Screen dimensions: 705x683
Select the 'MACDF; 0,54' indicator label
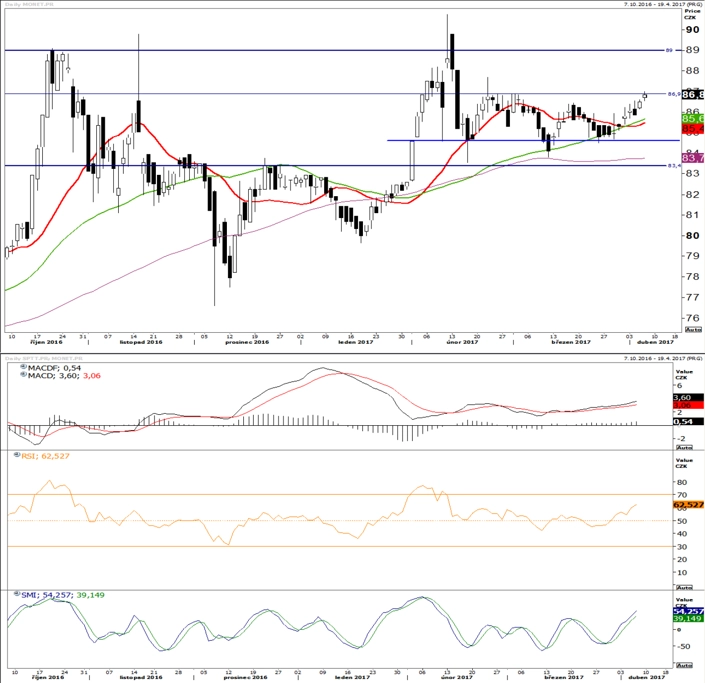pos(54,368)
